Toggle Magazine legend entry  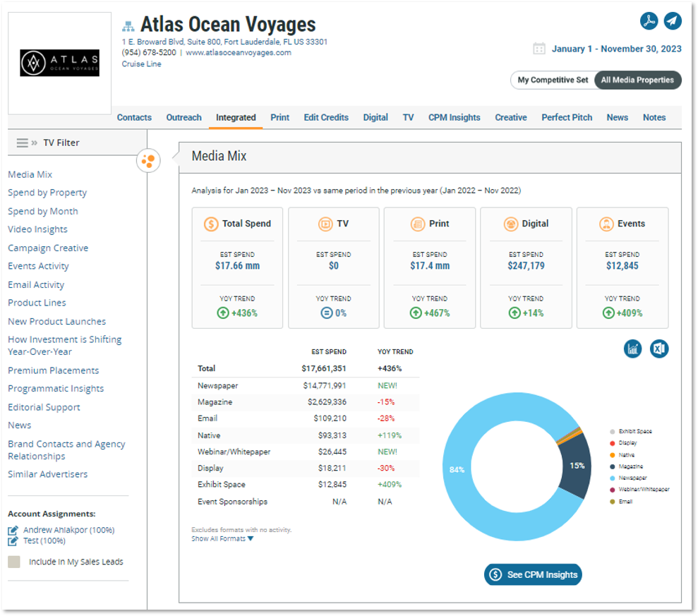tap(626, 466)
